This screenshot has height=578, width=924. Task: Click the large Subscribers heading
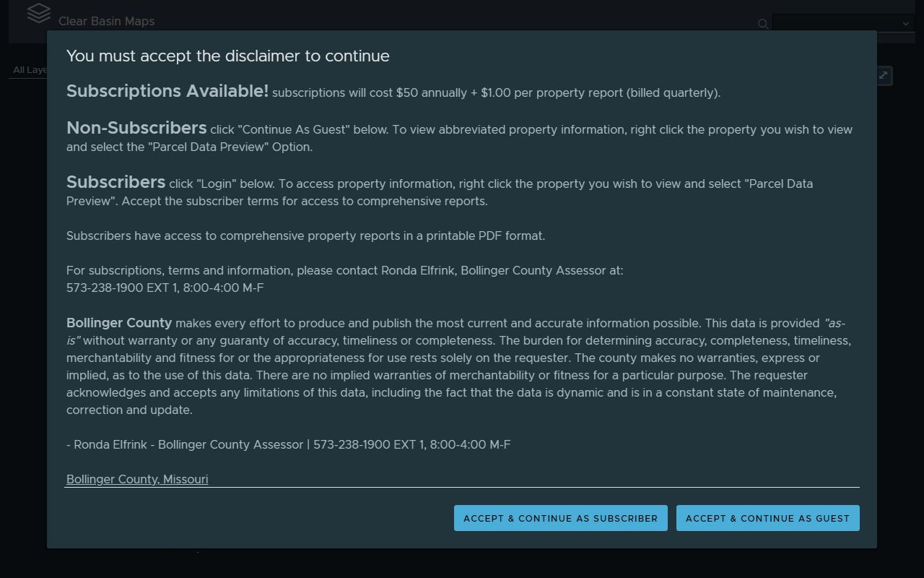115,182
